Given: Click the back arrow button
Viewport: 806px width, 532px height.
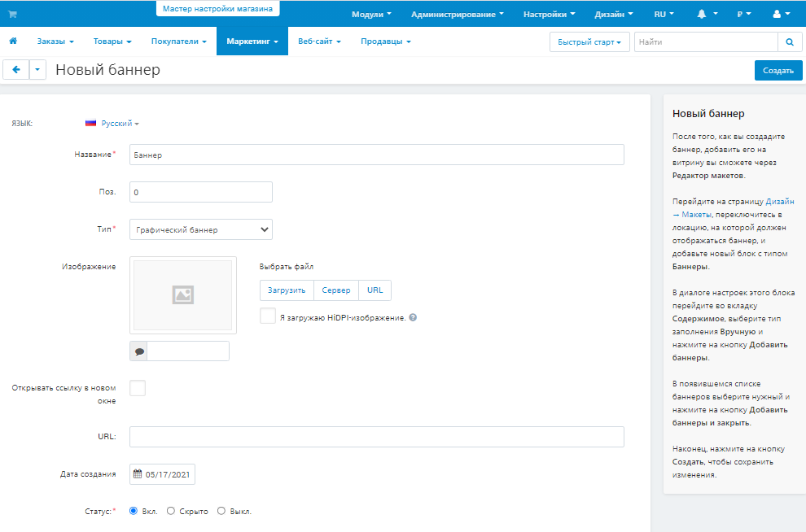Looking at the screenshot, I should click(16, 70).
